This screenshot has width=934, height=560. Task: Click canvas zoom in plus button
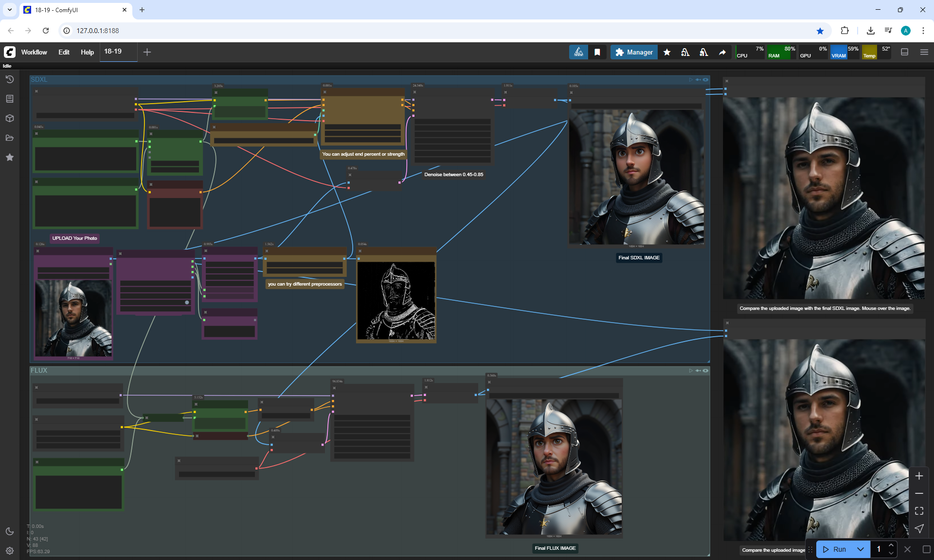tap(918, 476)
